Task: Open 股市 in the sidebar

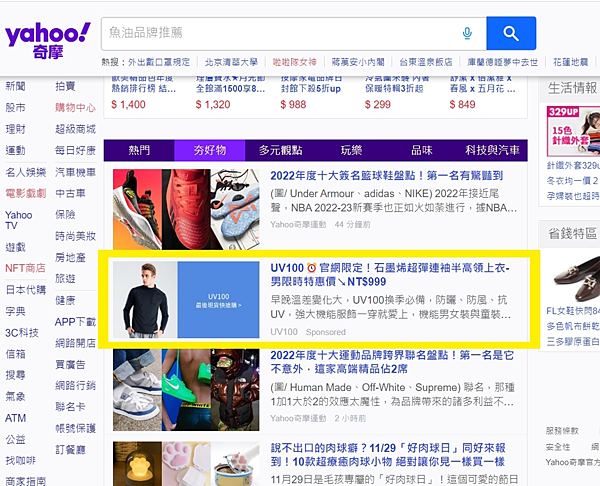Action: [15, 108]
